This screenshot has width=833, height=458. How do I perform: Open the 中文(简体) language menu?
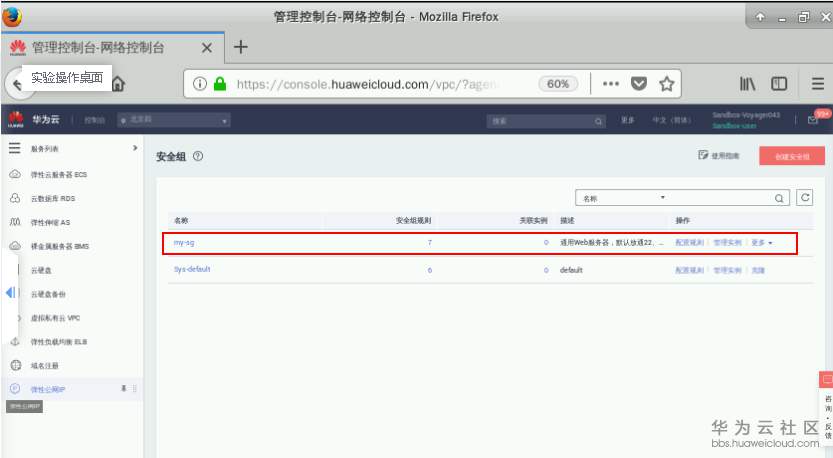coord(672,121)
